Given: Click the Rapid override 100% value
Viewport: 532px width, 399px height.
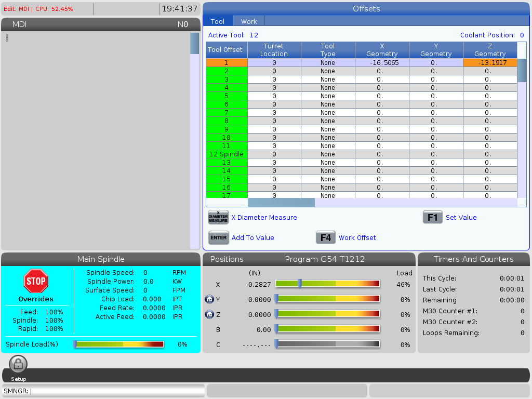Looking at the screenshot, I should point(54,328).
